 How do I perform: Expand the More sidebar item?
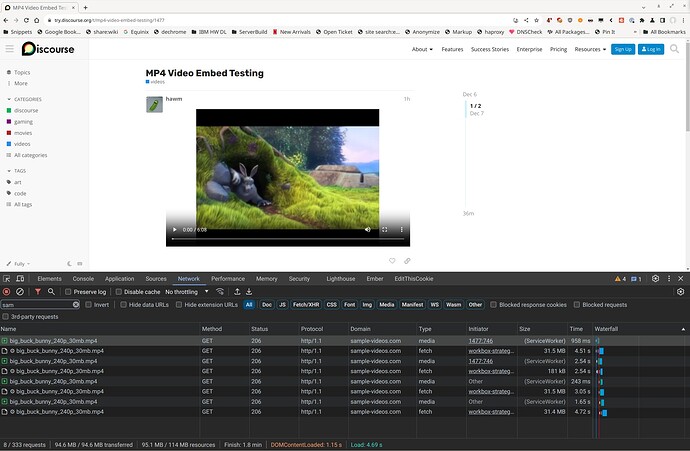click(17, 83)
